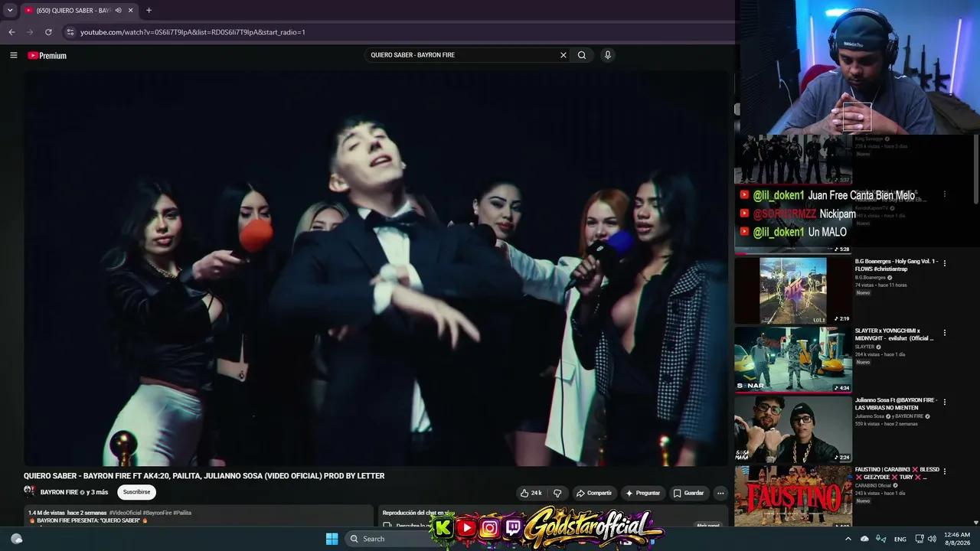The image size is (980, 551).
Task: View site information icon in address bar
Action: [x=70, y=32]
